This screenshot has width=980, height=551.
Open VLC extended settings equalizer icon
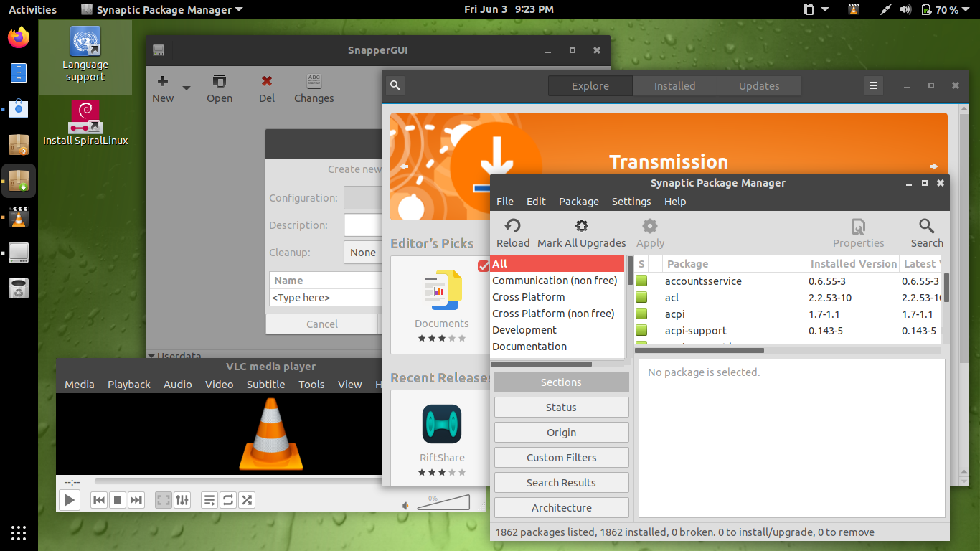[182, 500]
